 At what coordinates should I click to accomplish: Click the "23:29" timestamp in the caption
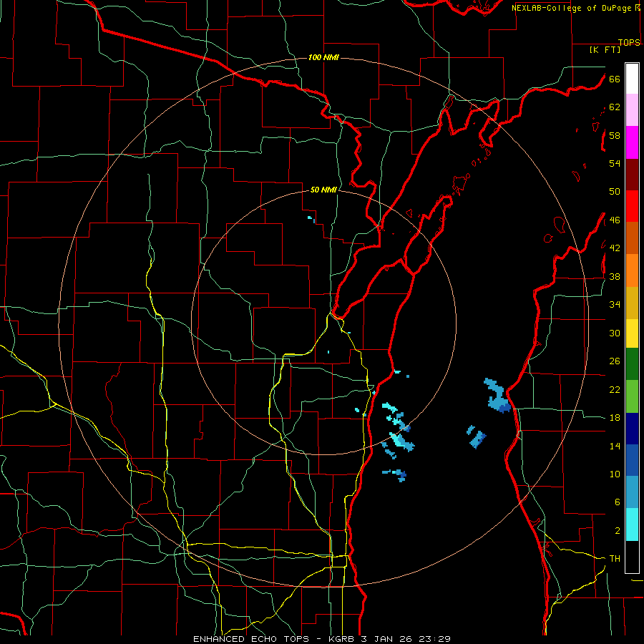click(x=435, y=639)
